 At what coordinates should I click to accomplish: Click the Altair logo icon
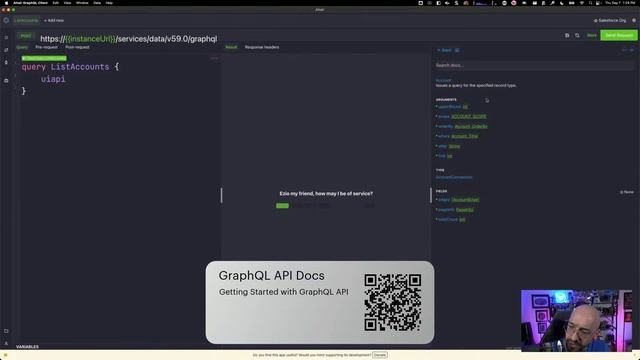pyautogui.click(x=6, y=20)
